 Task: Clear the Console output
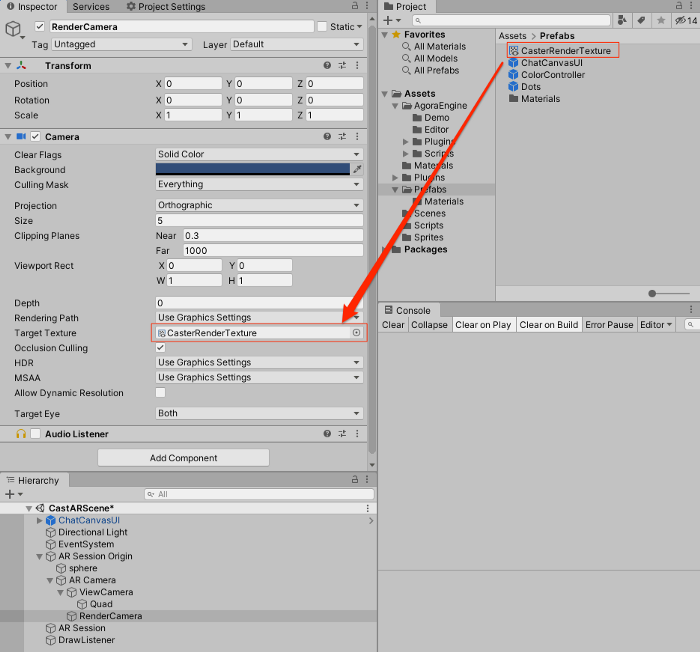[x=393, y=325]
